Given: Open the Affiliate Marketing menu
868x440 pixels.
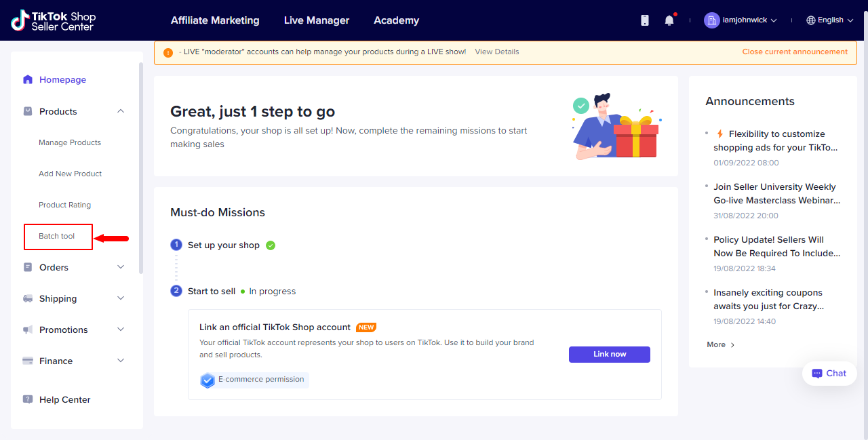Looking at the screenshot, I should [x=215, y=20].
